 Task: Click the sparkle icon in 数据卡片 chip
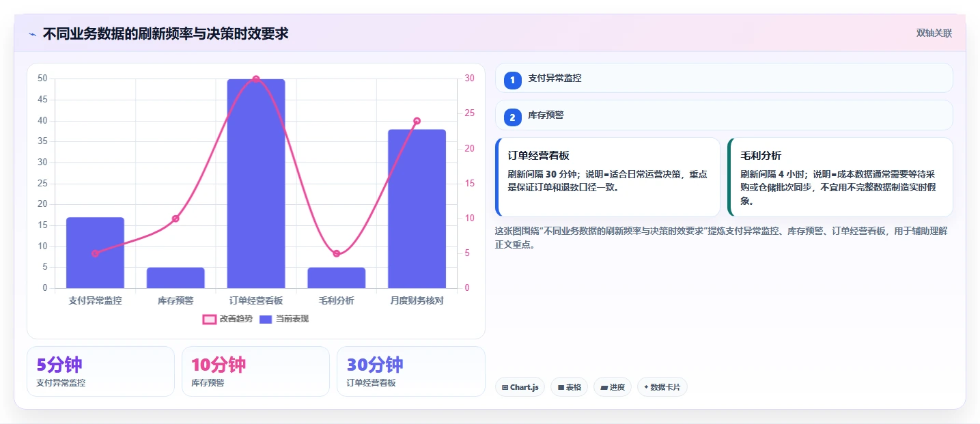646,387
